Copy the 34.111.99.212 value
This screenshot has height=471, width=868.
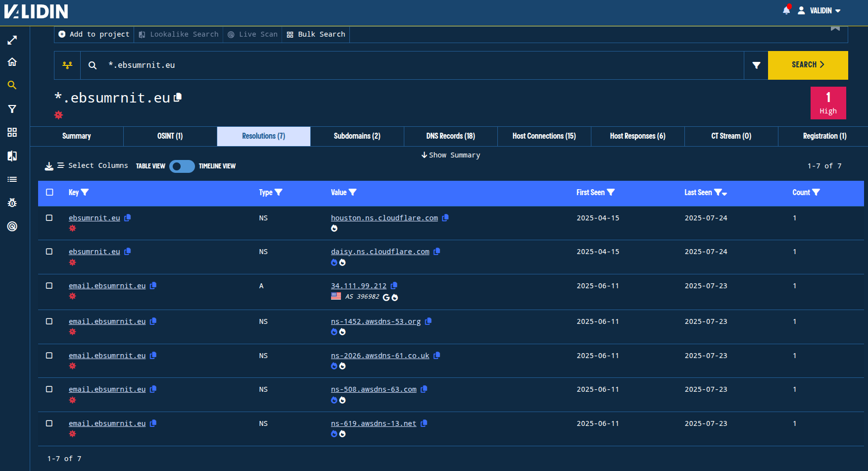[394, 285]
